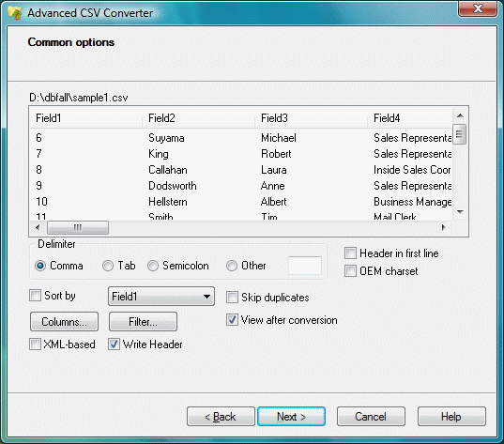The width and height of the screenshot is (504, 444).
Task: Select the Hellstern cell
Action: (x=168, y=202)
